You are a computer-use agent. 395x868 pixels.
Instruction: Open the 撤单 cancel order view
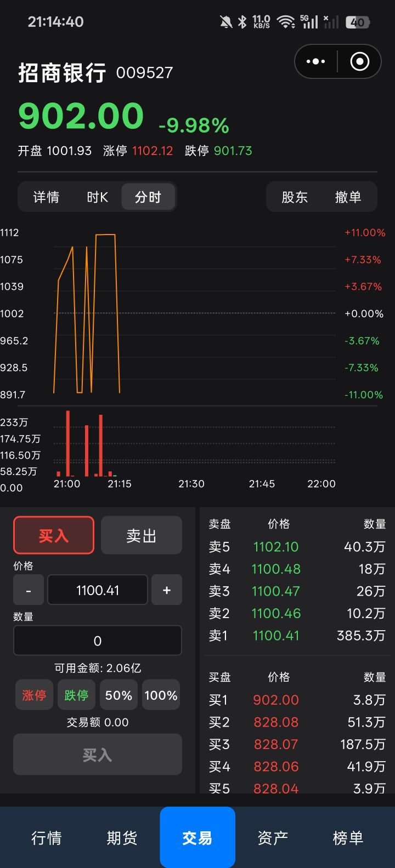(x=348, y=197)
